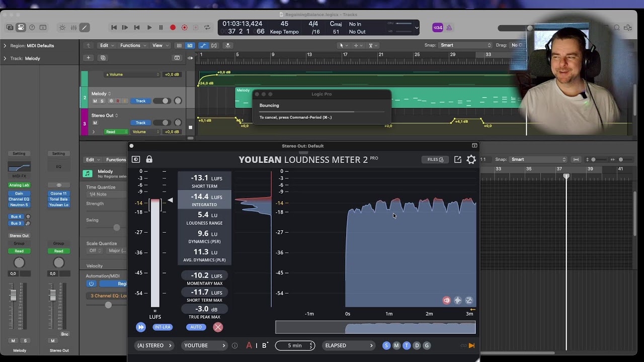Image resolution: width=644 pixels, height=362 pixels.
Task: Adjust Stereo Out channel strip volume fader
Action: point(53,296)
